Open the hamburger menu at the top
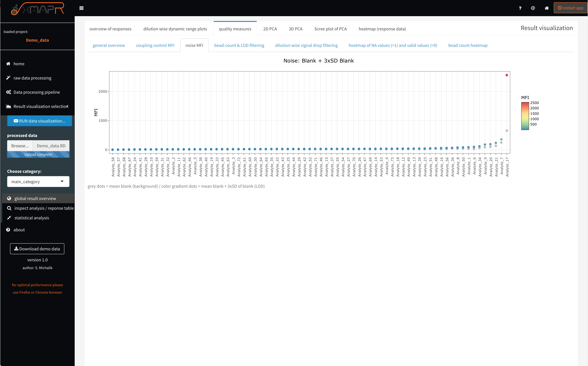This screenshot has width=588, height=366. click(x=82, y=8)
